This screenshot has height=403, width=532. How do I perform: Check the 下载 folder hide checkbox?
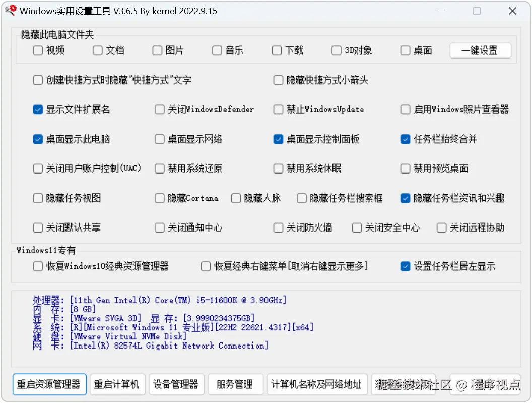click(277, 51)
